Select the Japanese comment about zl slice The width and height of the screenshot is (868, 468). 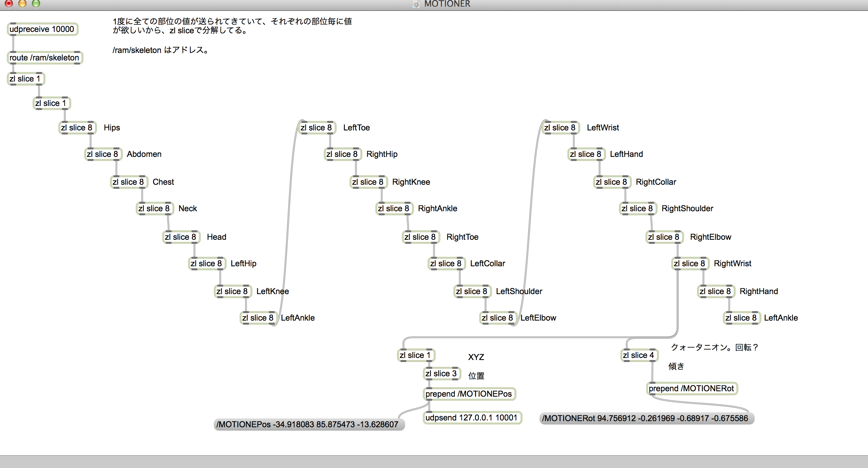click(232, 26)
